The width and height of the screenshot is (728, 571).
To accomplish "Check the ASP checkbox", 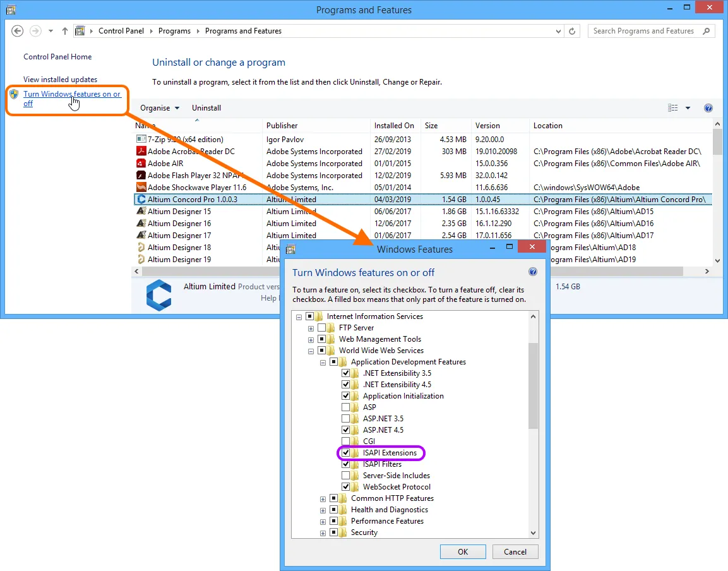I will tap(345, 407).
